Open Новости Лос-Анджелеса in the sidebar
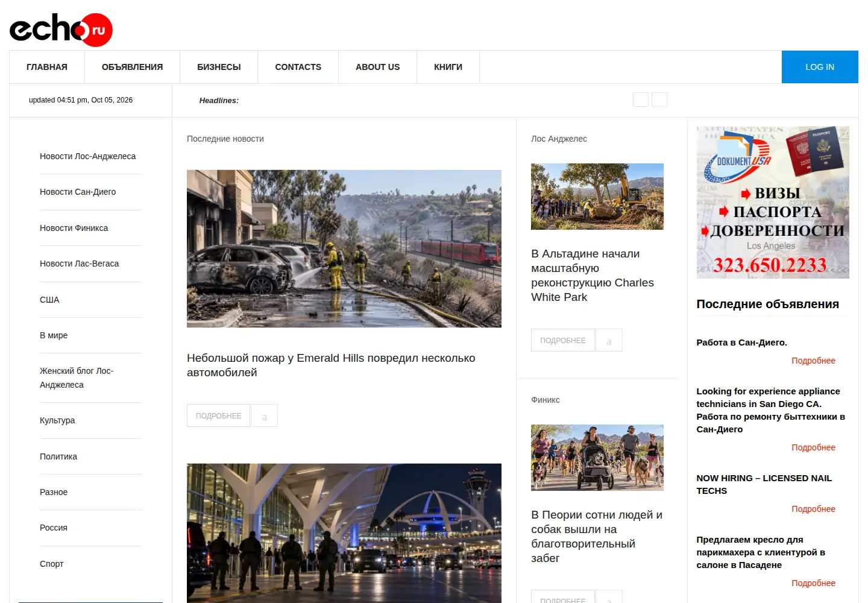 point(88,156)
